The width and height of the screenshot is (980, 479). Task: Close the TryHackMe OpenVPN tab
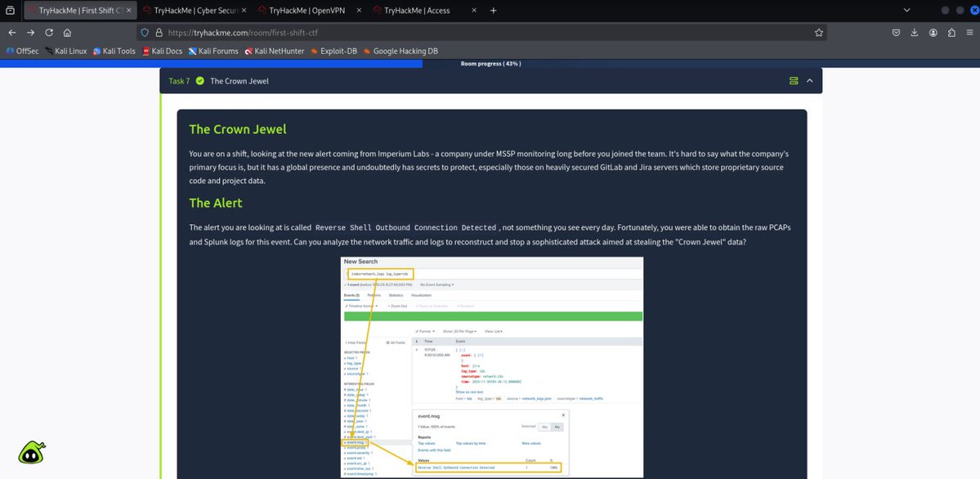tap(358, 11)
